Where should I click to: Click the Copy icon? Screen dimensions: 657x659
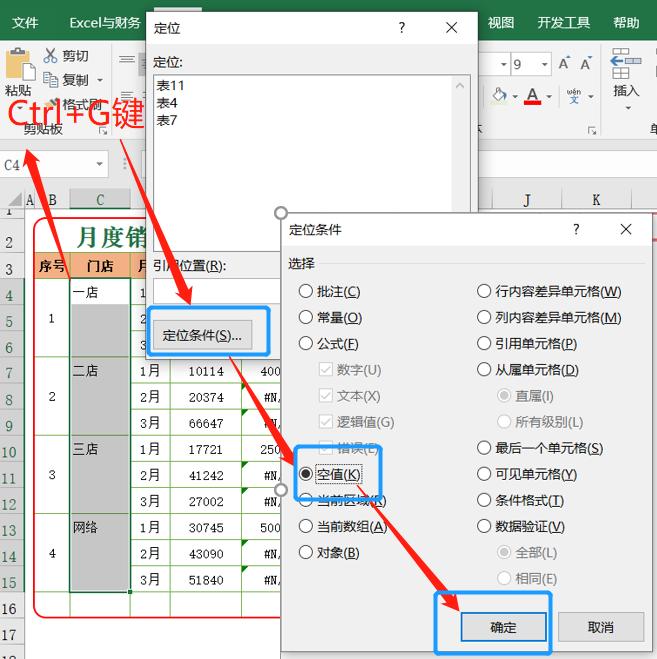pos(50,79)
